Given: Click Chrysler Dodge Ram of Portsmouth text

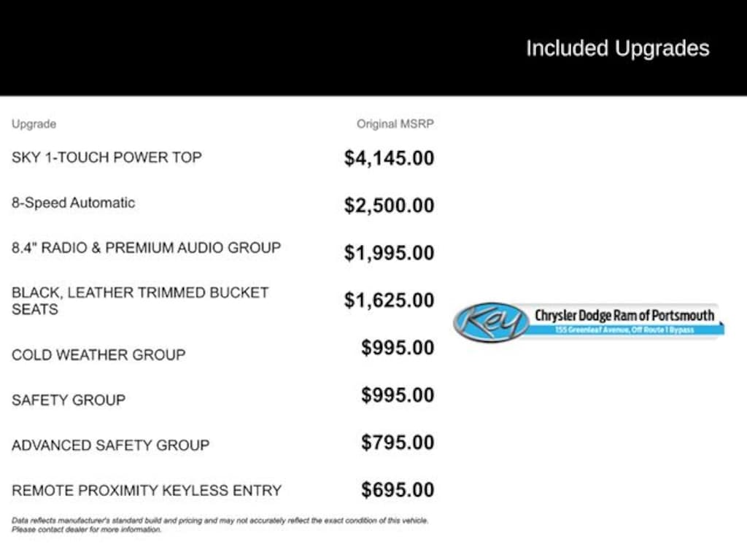Looking at the screenshot, I should tap(624, 316).
